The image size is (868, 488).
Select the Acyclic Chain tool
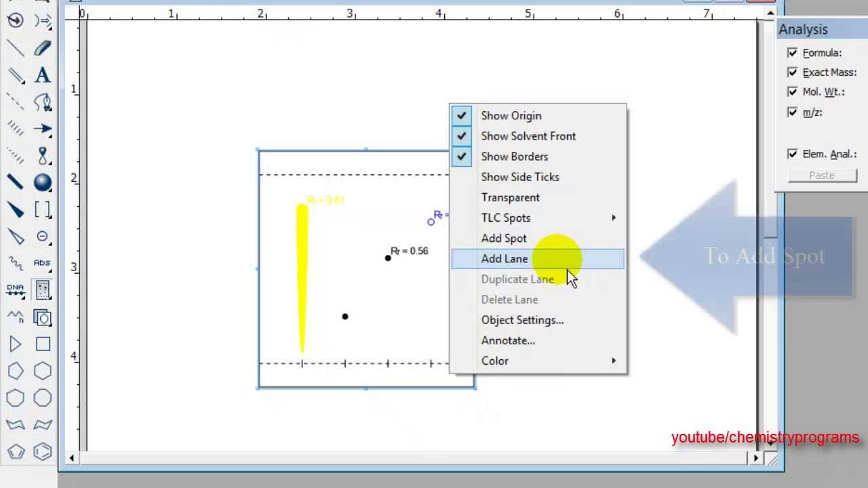tap(15, 317)
